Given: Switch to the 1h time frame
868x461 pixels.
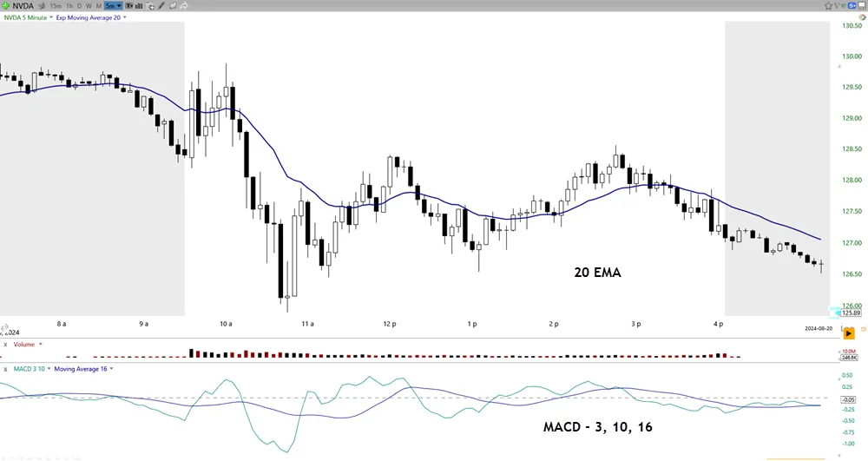Looking at the screenshot, I should 69,6.
